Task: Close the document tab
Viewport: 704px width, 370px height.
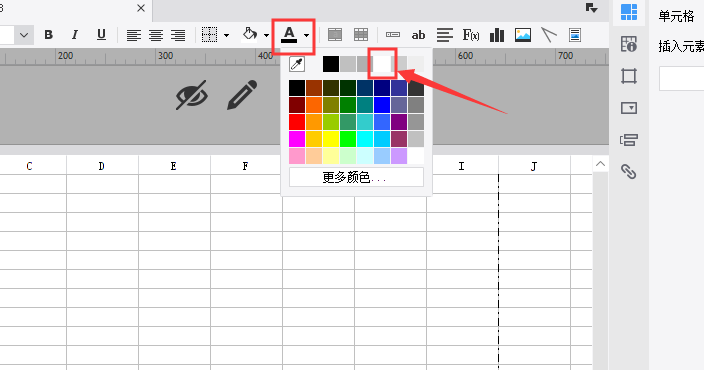Action: point(141,8)
